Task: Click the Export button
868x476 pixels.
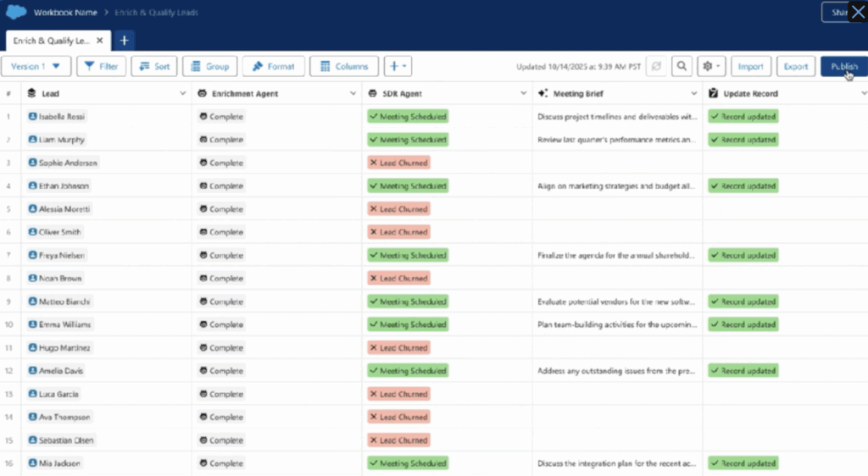Action: point(795,66)
